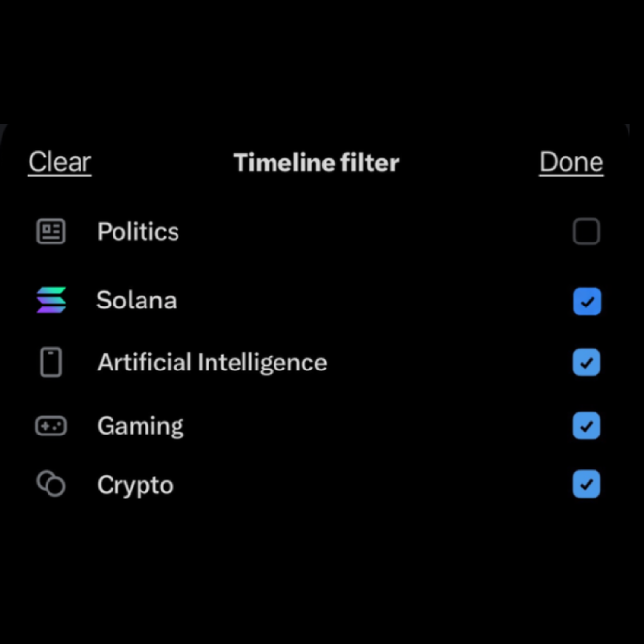Click the Artificial Intelligence phone icon
This screenshot has width=644, height=644.
(50, 363)
